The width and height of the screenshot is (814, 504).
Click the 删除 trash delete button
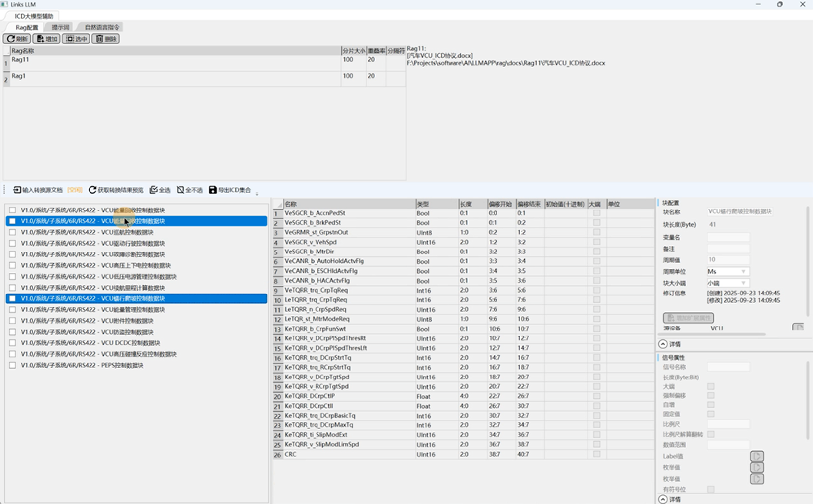[105, 39]
